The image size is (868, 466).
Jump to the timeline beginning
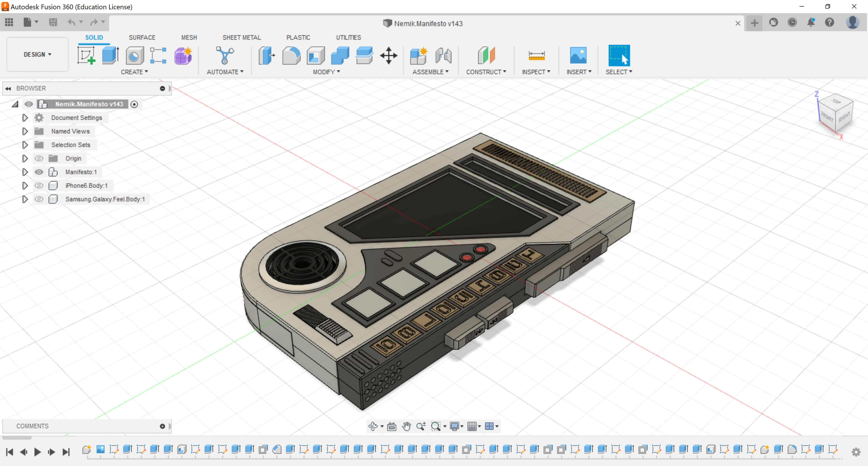click(9, 452)
